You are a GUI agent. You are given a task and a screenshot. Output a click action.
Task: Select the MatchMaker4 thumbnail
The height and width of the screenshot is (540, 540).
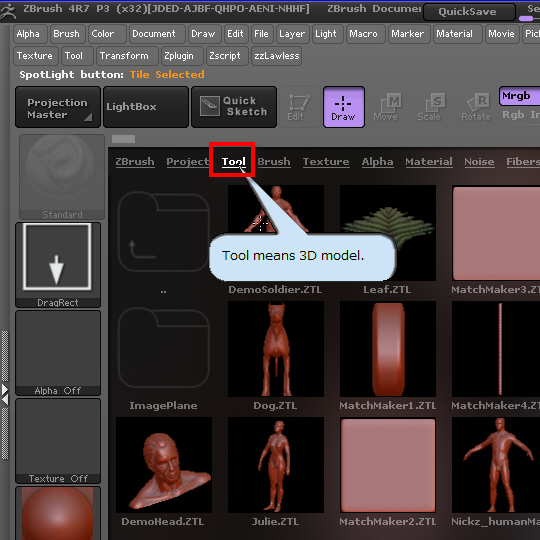[496, 349]
